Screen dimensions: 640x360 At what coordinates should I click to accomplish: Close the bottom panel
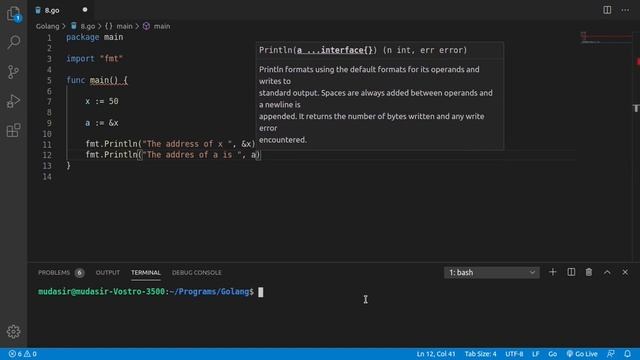625,272
